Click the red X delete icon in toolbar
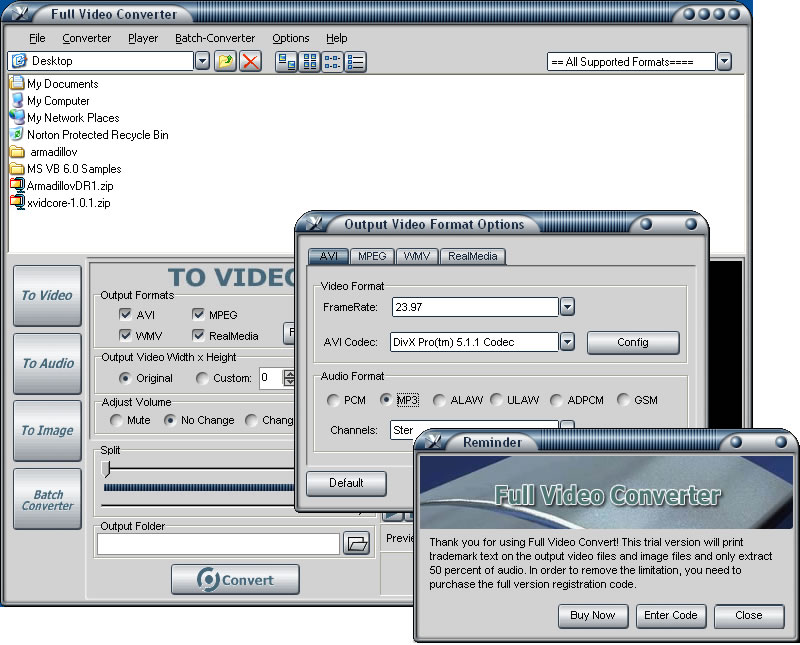 pyautogui.click(x=251, y=62)
